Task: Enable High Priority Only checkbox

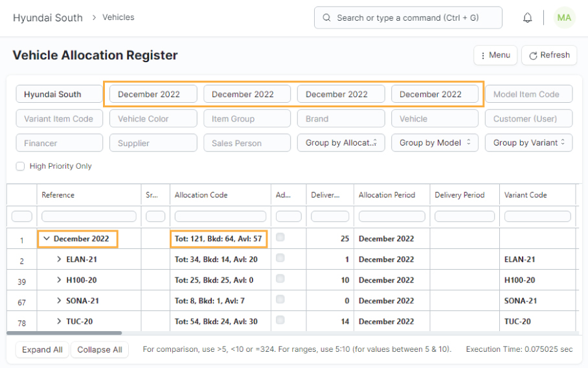Action: (x=20, y=166)
